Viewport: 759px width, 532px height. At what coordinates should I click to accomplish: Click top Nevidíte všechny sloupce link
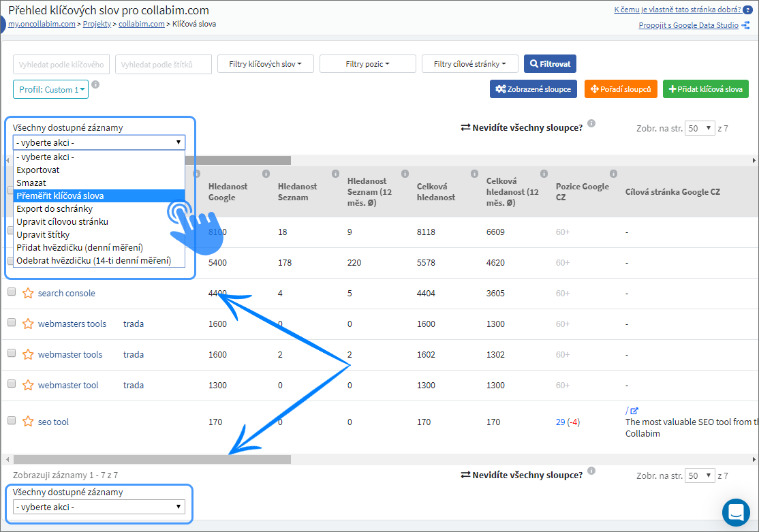(x=522, y=128)
